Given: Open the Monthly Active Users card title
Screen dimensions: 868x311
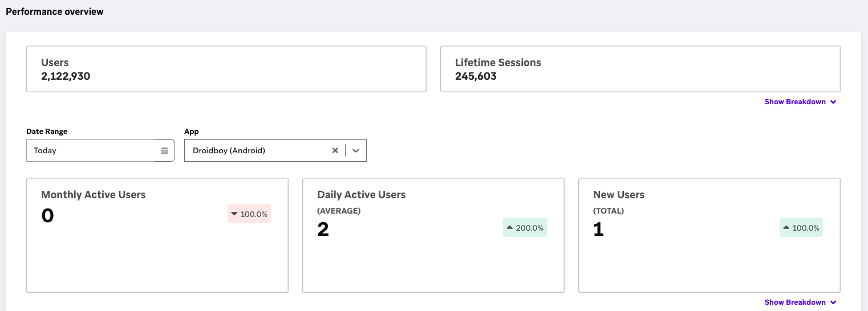Looking at the screenshot, I should tap(94, 195).
